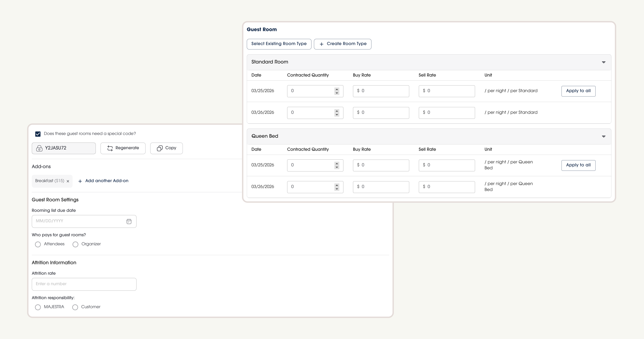Collapse the Standard Room section arrow
This screenshot has height=339, width=644.
click(603, 62)
